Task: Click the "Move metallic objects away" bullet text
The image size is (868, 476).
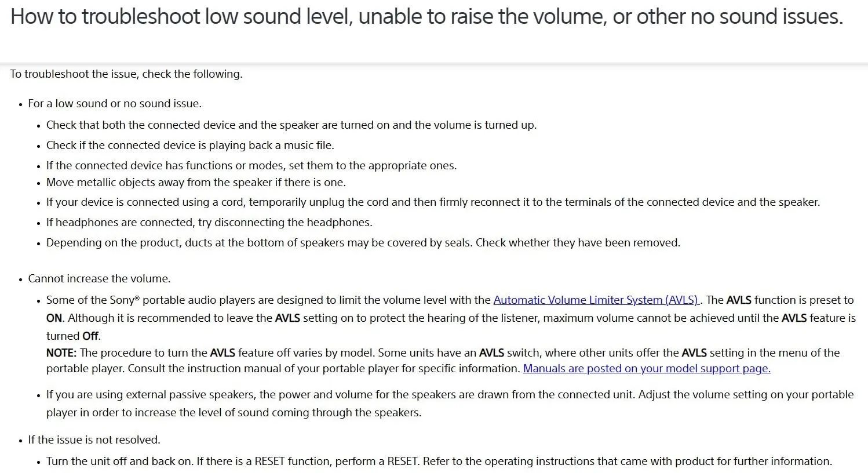Action: tap(196, 183)
